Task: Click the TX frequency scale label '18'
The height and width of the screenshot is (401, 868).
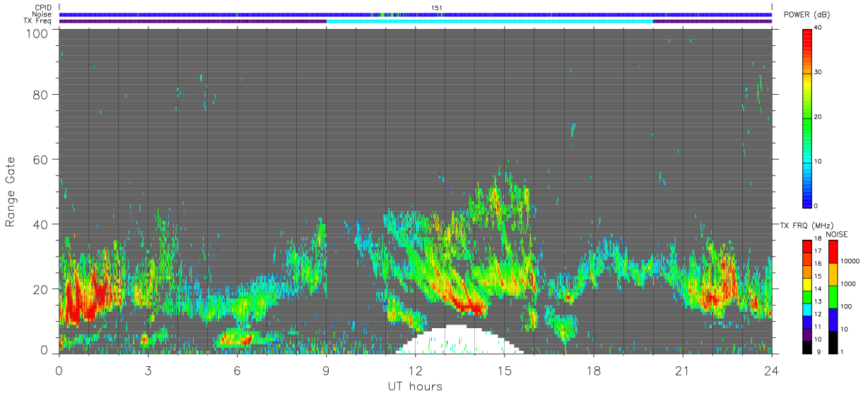Action: click(818, 240)
